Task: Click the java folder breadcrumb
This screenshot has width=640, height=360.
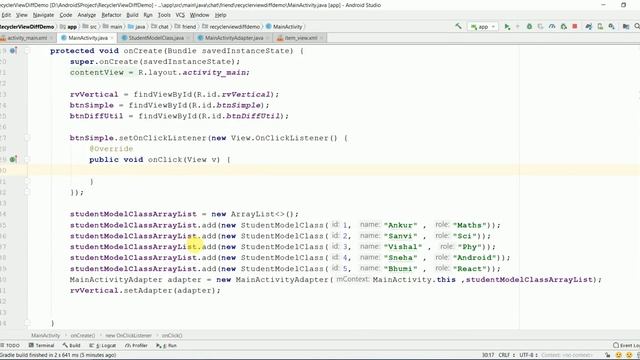Action: coord(137,27)
